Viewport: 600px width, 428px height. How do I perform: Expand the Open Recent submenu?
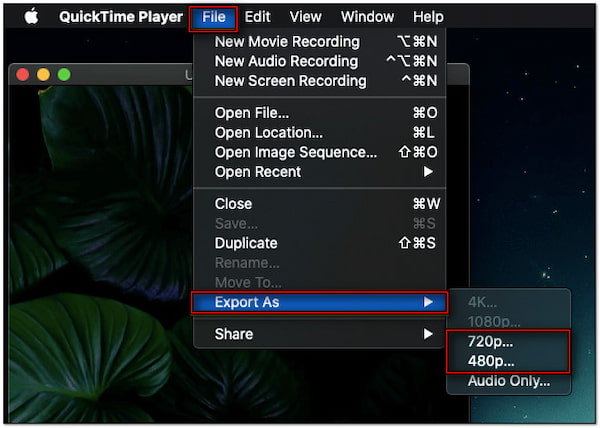point(320,172)
